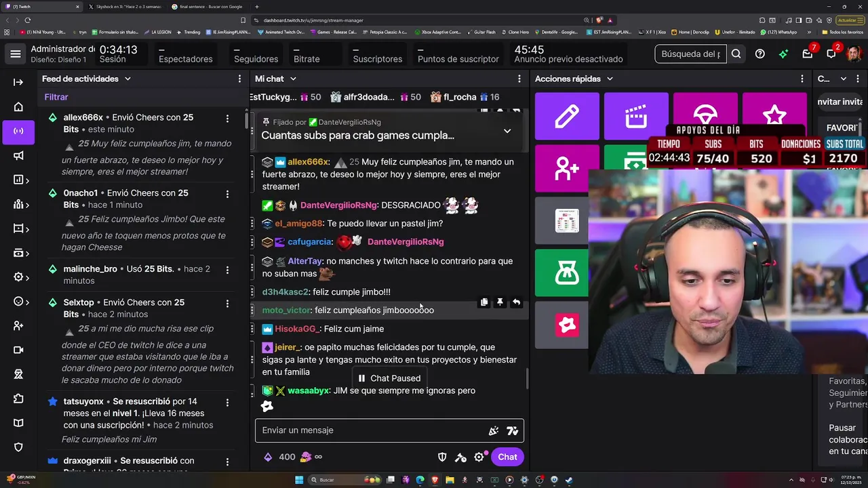Open Mi chat panel three-dot menu
Image resolution: width=868 pixels, height=488 pixels.
click(519, 79)
